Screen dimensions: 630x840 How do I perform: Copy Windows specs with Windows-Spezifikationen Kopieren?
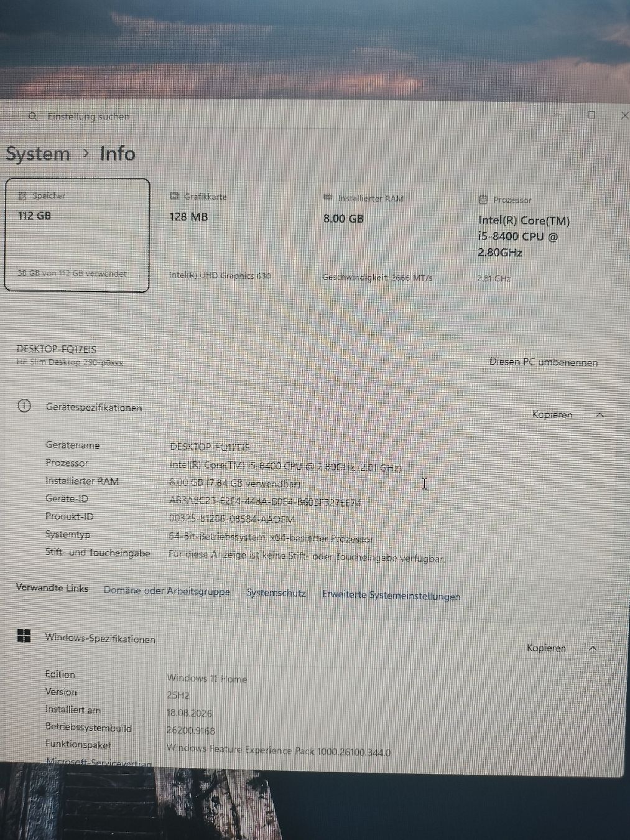(547, 648)
